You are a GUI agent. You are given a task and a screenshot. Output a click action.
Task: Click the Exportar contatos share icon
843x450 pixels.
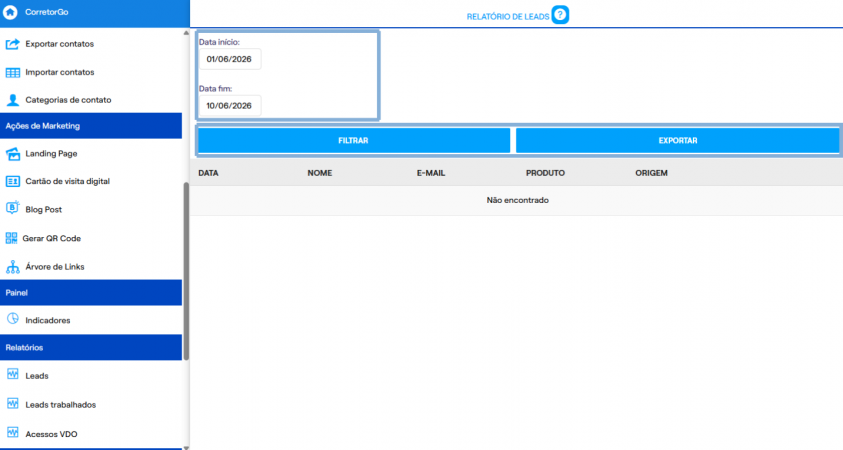12,44
